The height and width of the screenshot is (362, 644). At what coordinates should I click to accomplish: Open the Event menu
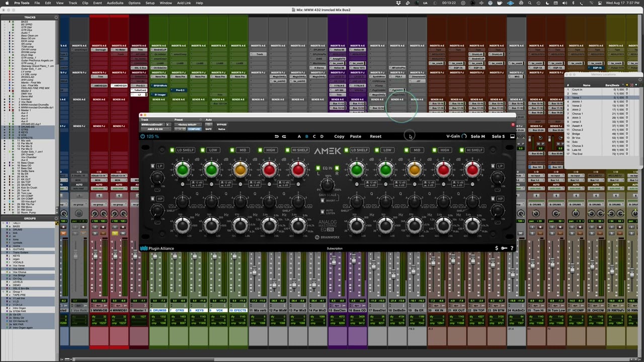[x=98, y=3]
